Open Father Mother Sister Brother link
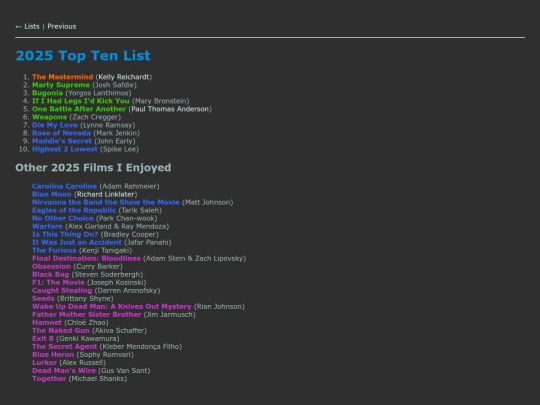 [86, 314]
